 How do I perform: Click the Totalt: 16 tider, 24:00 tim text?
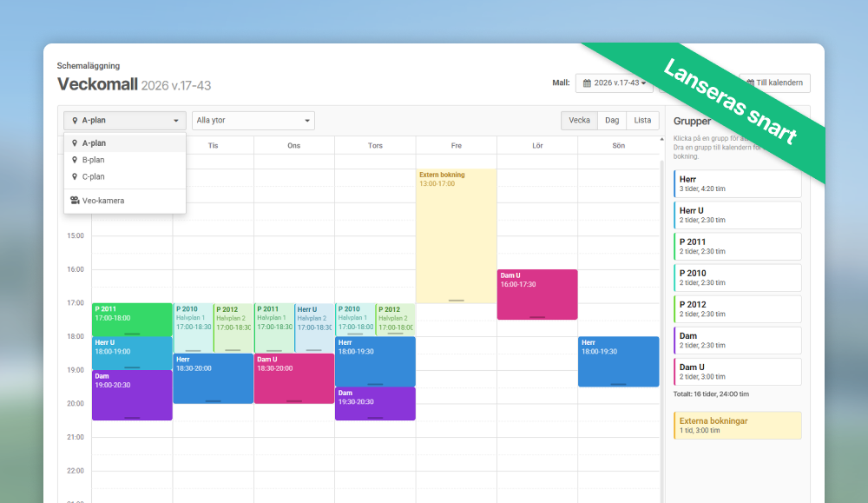pyautogui.click(x=711, y=394)
